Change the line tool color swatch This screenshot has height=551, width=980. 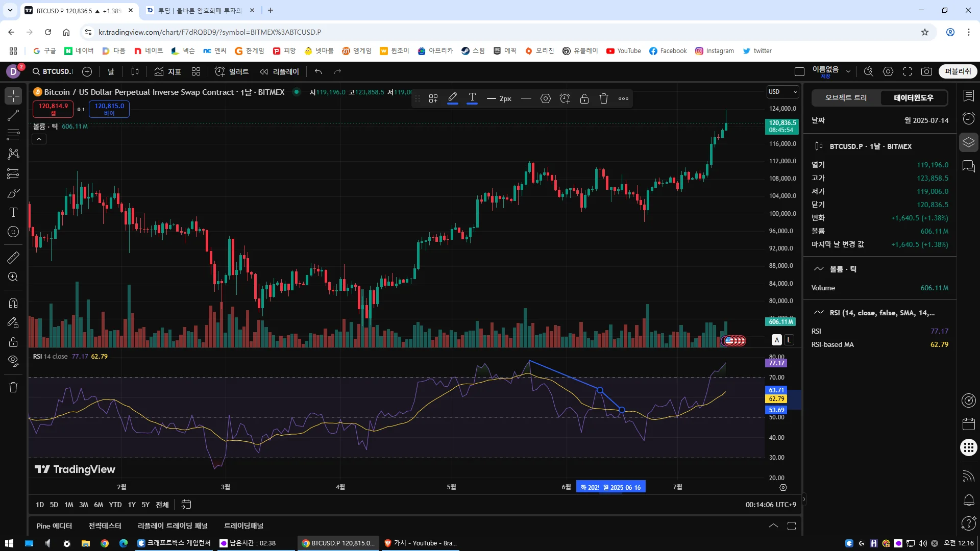[452, 98]
